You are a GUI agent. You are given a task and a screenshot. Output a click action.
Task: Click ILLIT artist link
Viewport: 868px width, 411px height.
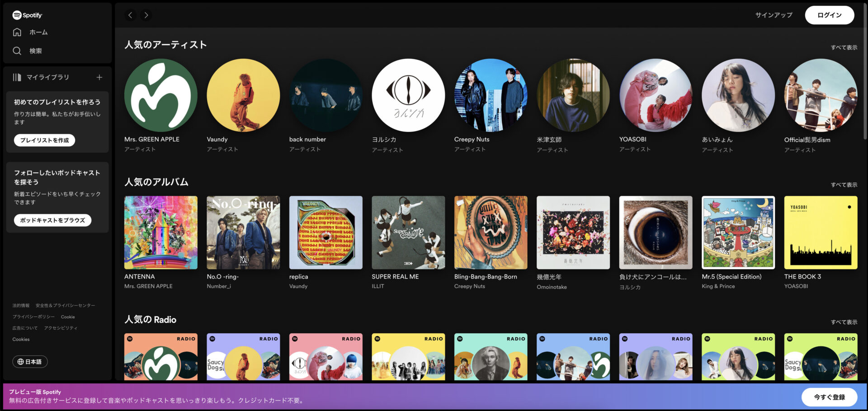tap(378, 286)
